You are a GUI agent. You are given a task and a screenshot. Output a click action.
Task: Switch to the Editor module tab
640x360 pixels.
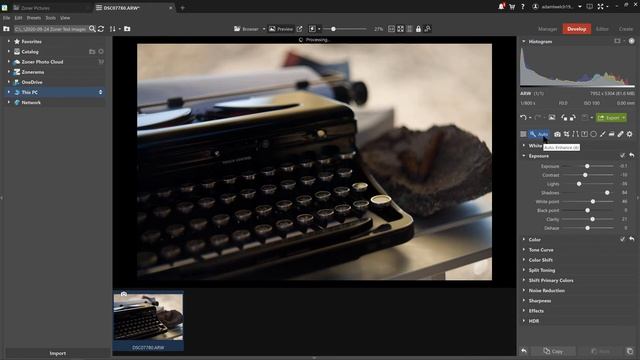[x=602, y=29]
